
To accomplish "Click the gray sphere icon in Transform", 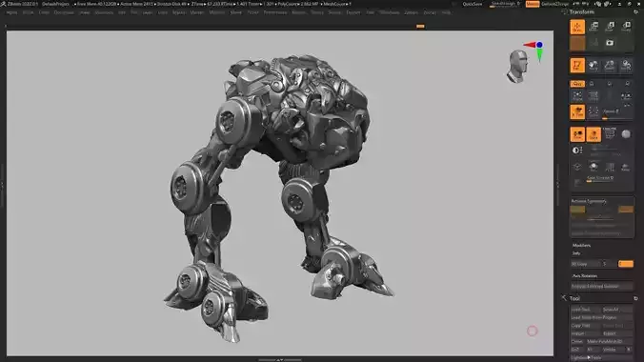I will [626, 134].
